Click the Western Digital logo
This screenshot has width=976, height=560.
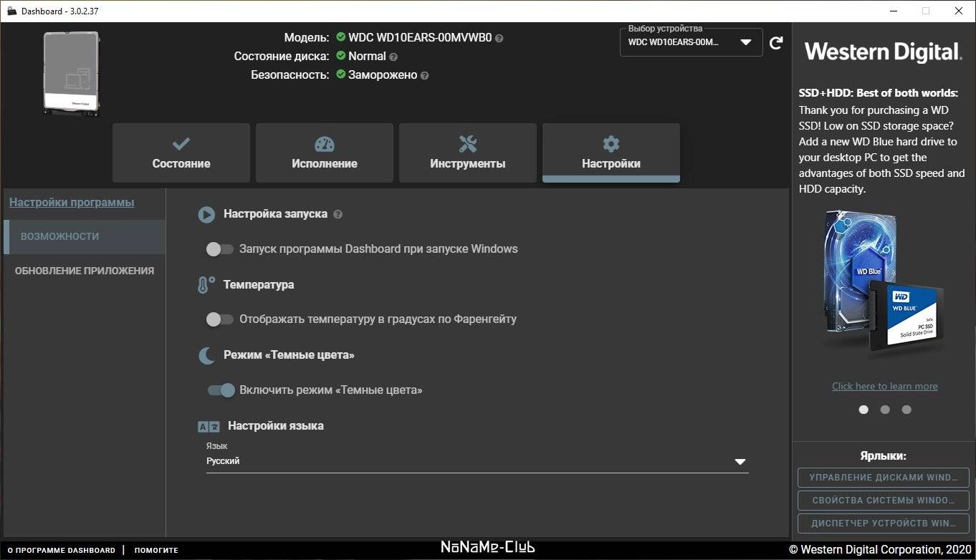click(x=883, y=52)
